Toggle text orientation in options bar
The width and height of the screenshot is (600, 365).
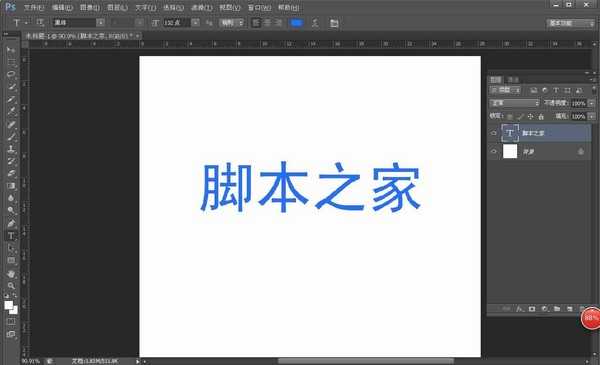point(40,23)
